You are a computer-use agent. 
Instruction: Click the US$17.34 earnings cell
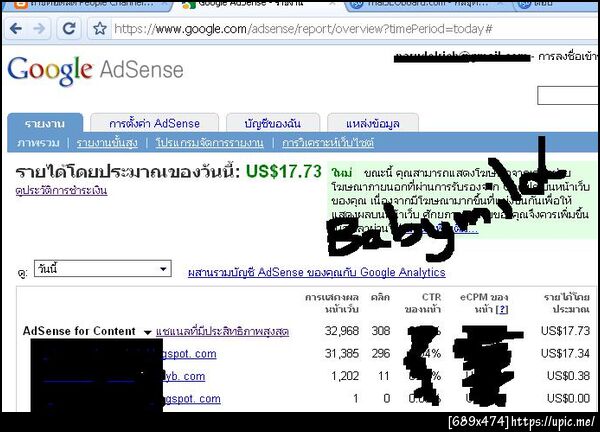tap(565, 353)
